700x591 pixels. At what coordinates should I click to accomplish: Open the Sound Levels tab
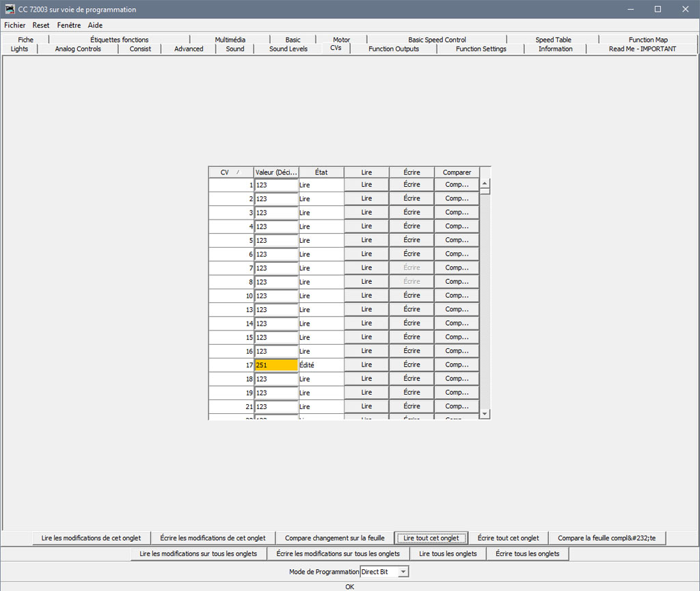coord(288,49)
